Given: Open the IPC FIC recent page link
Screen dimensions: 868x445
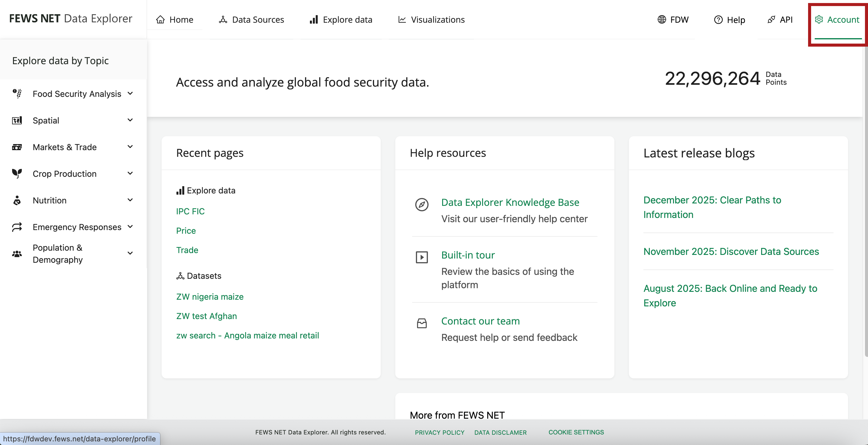Looking at the screenshot, I should click(x=190, y=211).
